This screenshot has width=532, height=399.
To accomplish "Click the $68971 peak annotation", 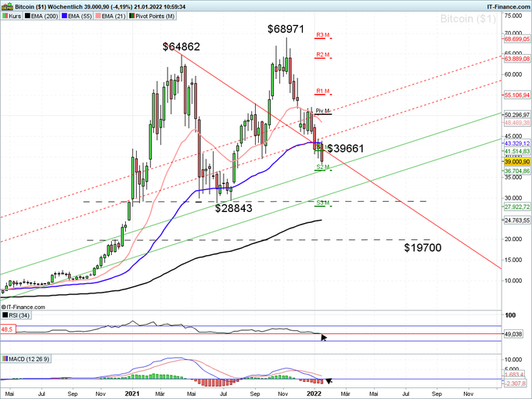I will [x=286, y=29].
